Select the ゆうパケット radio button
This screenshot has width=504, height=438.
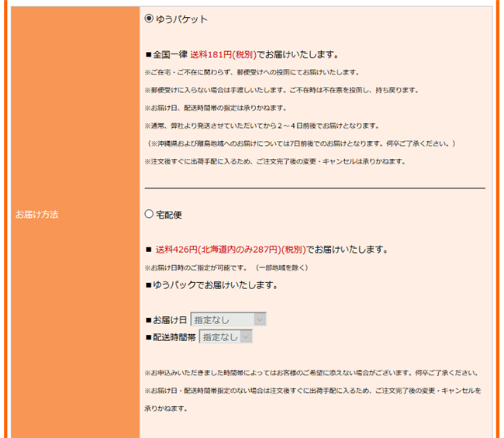click(x=149, y=19)
